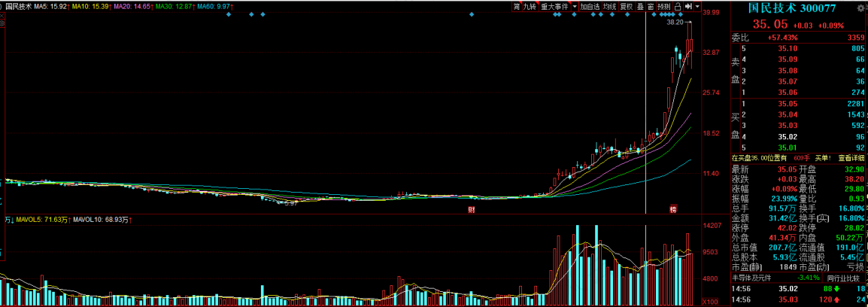The image size is (868, 307).
Task: Click the 窗 window icon
Action: (651, 6)
